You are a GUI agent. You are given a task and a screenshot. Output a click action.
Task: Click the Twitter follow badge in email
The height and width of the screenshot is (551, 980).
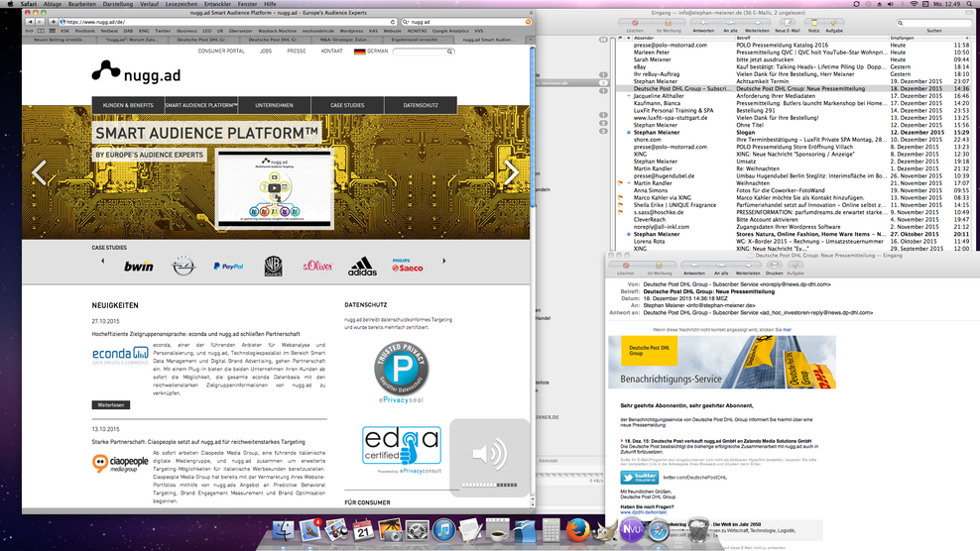[x=639, y=478]
